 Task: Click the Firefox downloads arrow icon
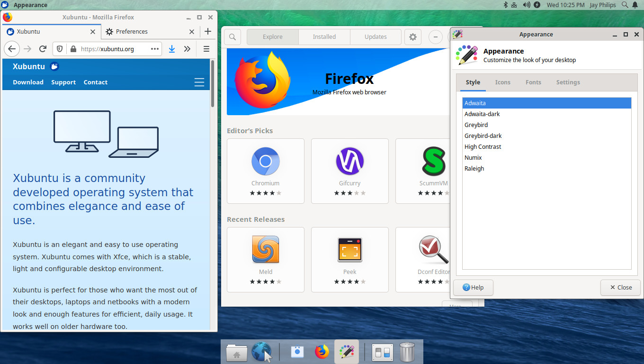[x=172, y=49]
